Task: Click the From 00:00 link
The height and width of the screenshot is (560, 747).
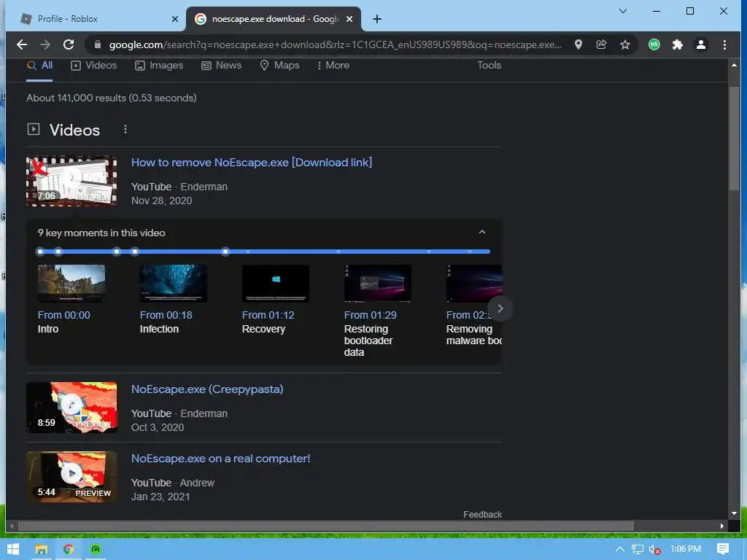Action: (x=64, y=315)
